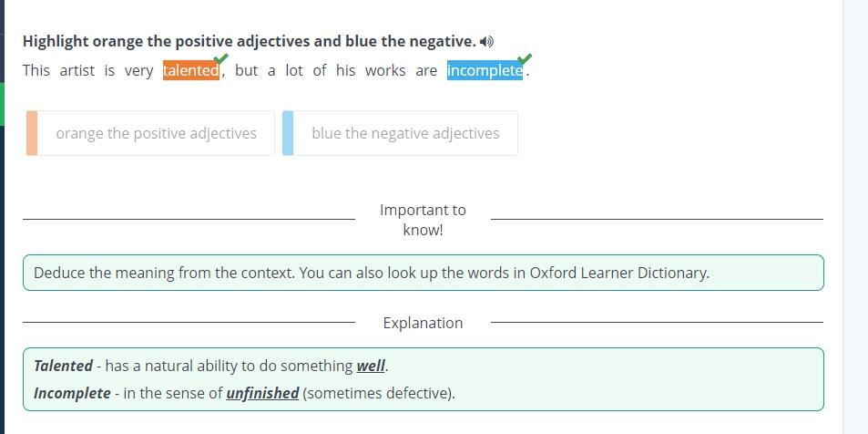The height and width of the screenshot is (434, 868).
Task: Select the word "This" starting the sentence
Action: [x=36, y=70]
